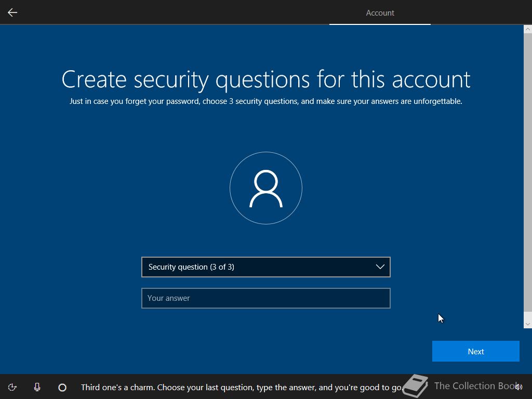
Task: Click the user avatar circle
Action: (x=266, y=188)
